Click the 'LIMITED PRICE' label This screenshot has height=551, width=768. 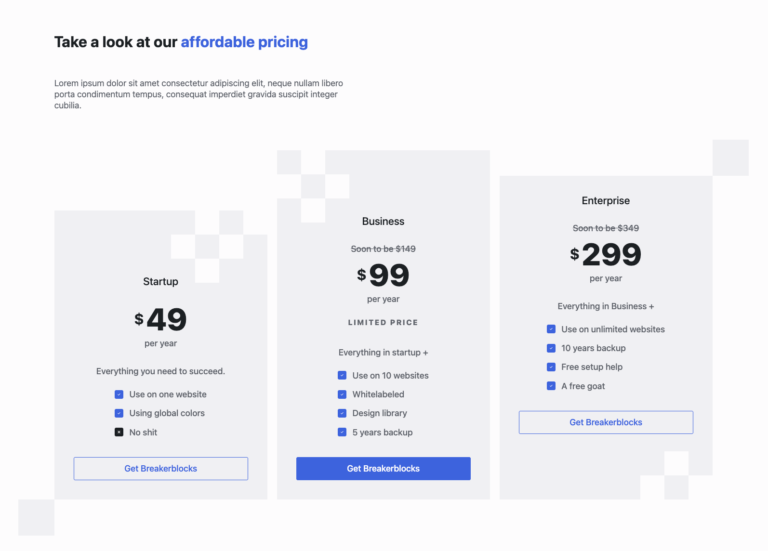tap(383, 323)
